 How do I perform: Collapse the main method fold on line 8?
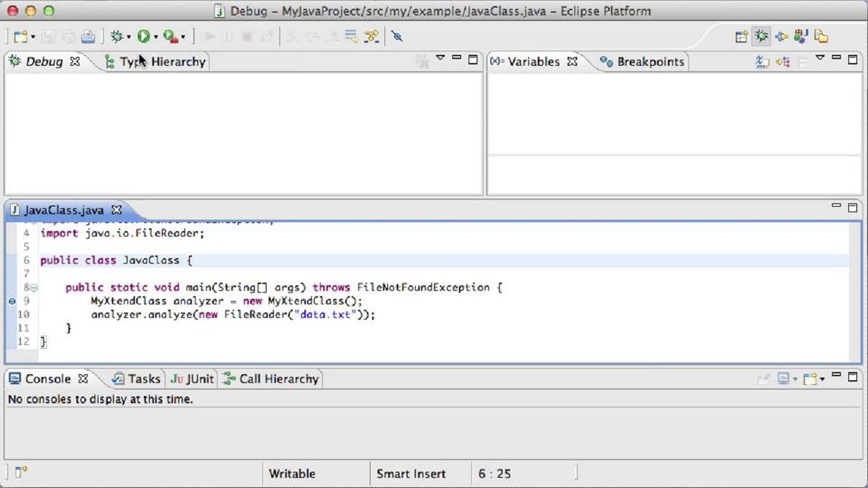[34, 288]
